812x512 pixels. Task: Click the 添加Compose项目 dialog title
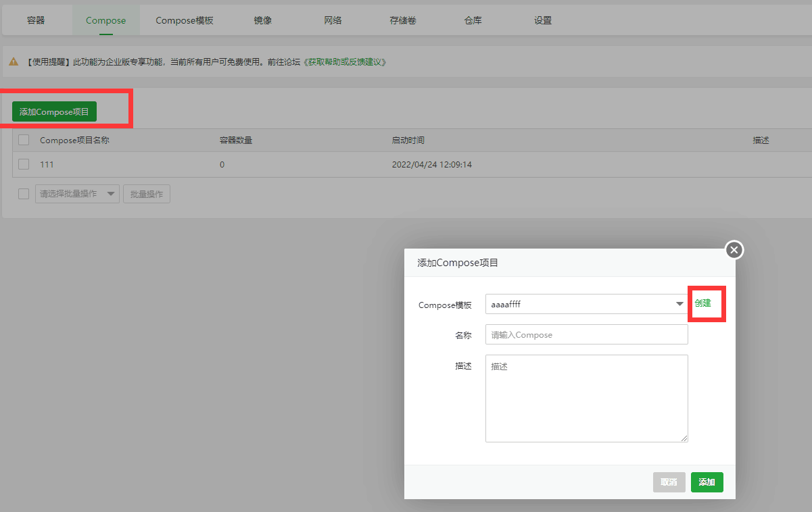(458, 263)
